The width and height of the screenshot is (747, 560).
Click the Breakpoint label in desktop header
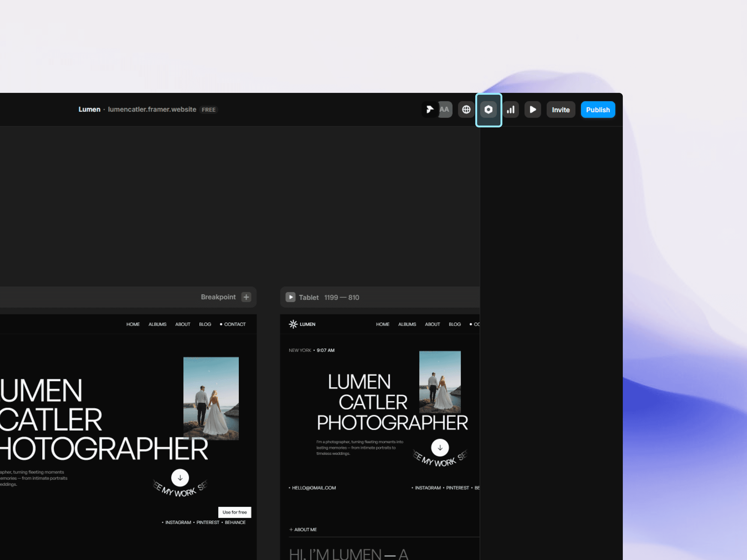218,297
